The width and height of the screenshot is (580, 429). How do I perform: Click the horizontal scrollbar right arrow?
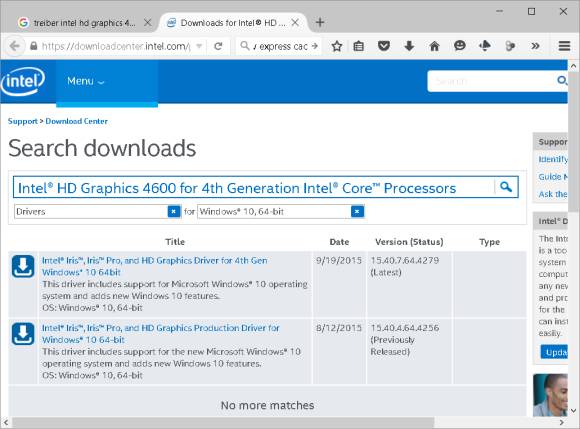click(x=562, y=422)
